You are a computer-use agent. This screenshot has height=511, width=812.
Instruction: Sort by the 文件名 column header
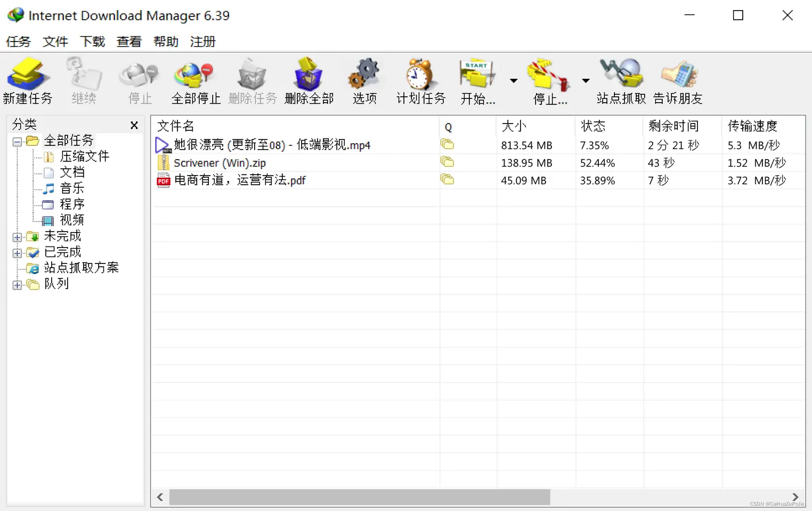295,126
